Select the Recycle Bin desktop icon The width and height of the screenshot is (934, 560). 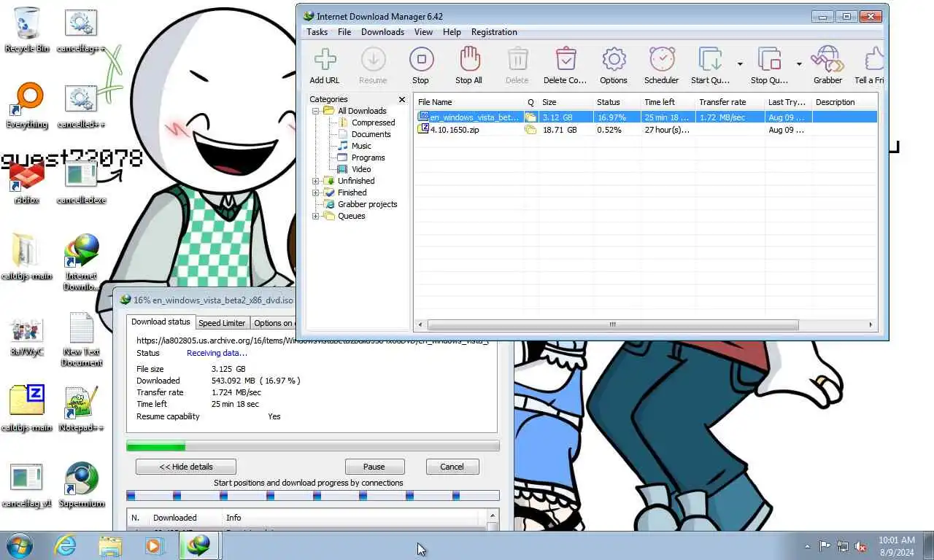point(27,31)
